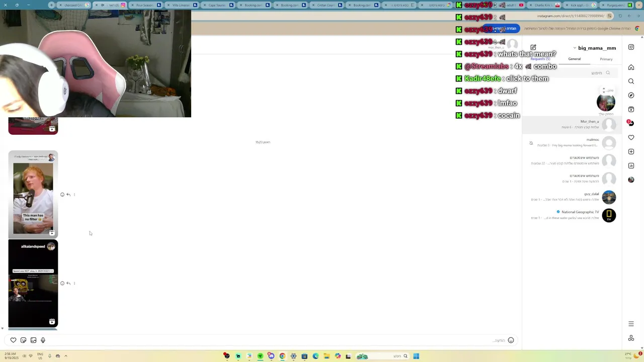This screenshot has height=362, width=644.
Task: Send a like with the heart icon
Action: (x=14, y=340)
